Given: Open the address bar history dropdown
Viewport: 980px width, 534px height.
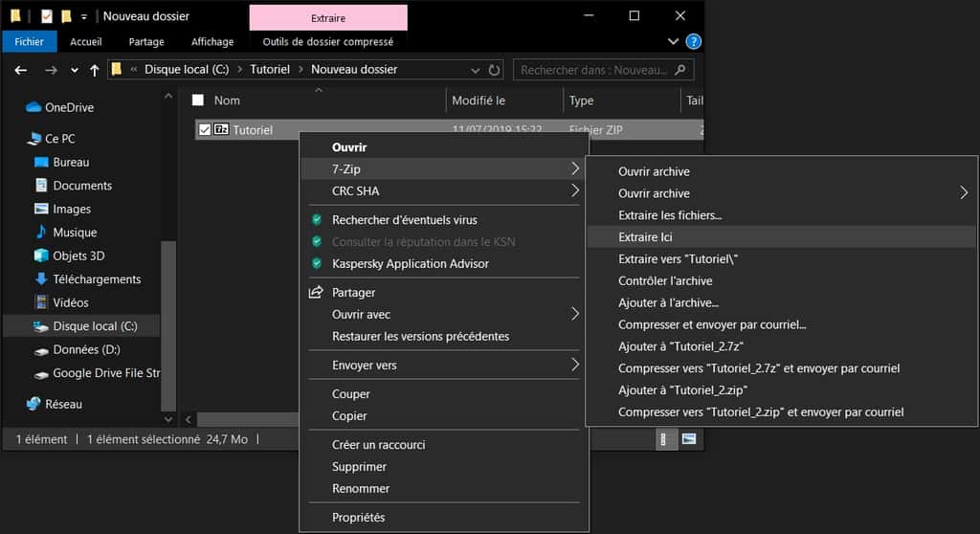Looking at the screenshot, I should (475, 70).
